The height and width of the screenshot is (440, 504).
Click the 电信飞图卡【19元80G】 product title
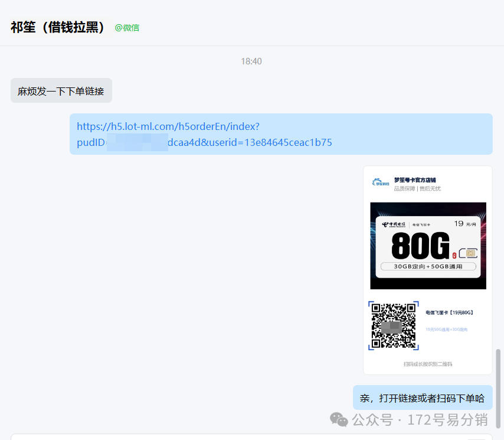[x=449, y=312]
